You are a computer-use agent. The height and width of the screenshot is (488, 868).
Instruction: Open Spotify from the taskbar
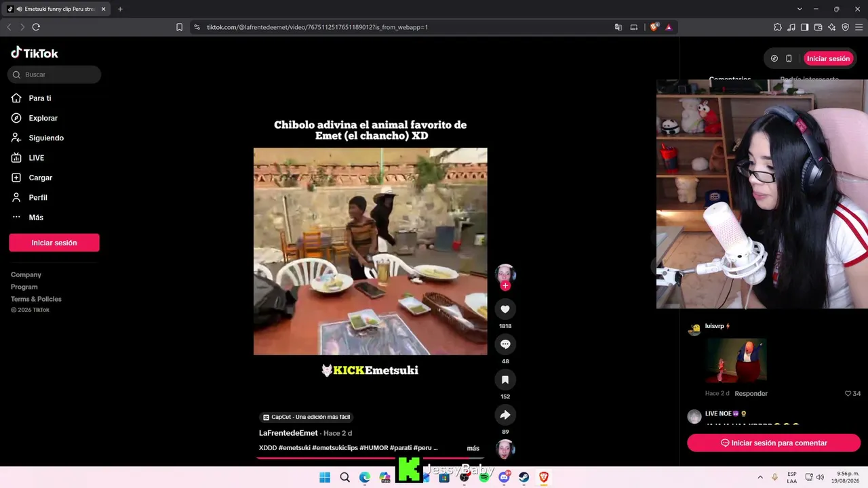coord(484,477)
